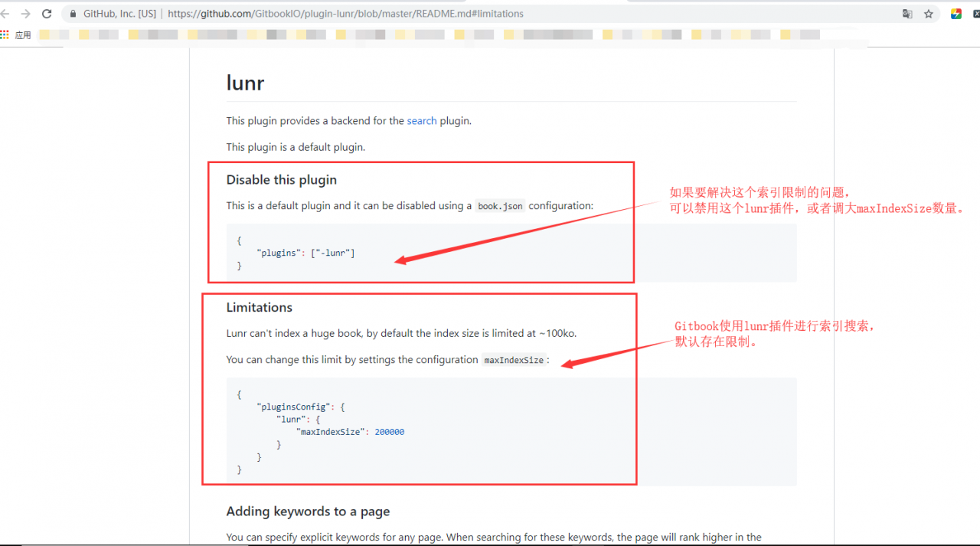Viewport: 980px width, 546px height.
Task: Select the book.json inline code label
Action: coord(499,205)
